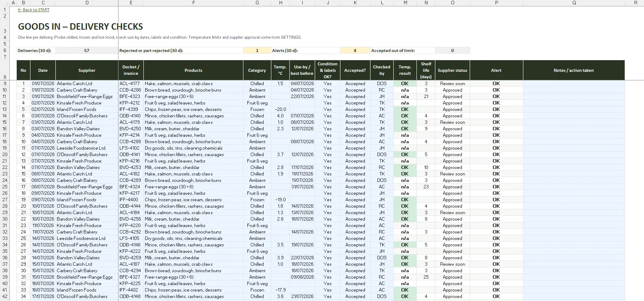
Task: Select use-by date 31/07/2026
Action: (302, 187)
